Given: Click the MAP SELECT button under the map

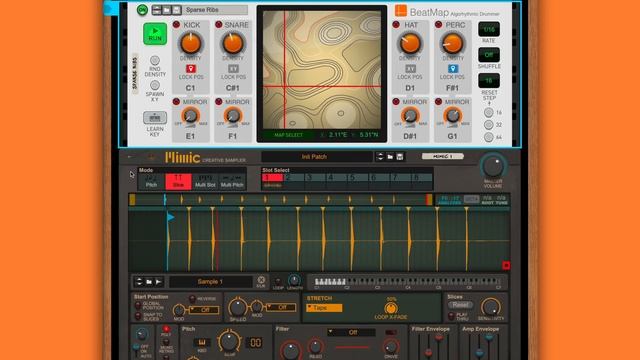Looking at the screenshot, I should click(289, 135).
